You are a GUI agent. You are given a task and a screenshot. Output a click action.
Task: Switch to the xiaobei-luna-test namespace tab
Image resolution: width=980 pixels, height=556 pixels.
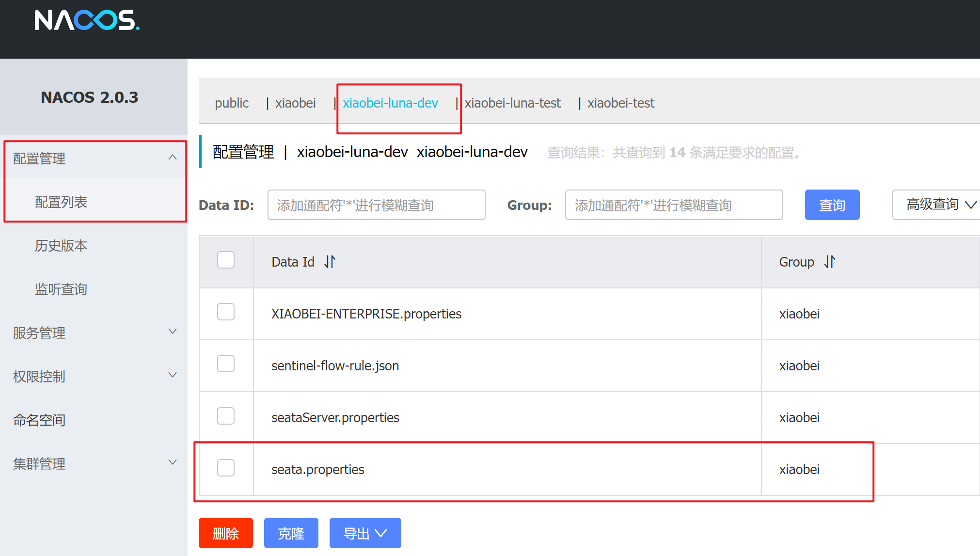point(512,103)
